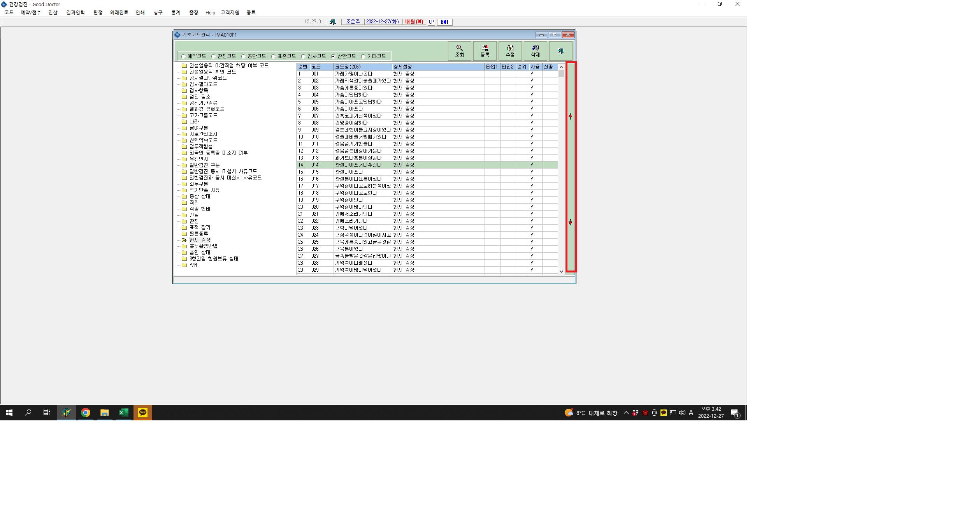980x506 pixels.
Task: Click the 등록 register toolbar icon
Action: click(485, 51)
